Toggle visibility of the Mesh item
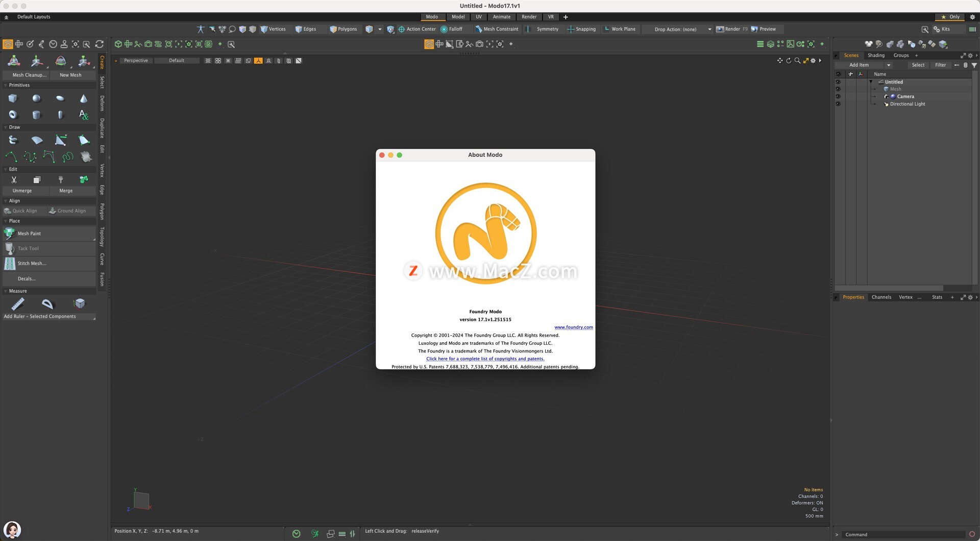Image resolution: width=980 pixels, height=541 pixels. coord(838,89)
